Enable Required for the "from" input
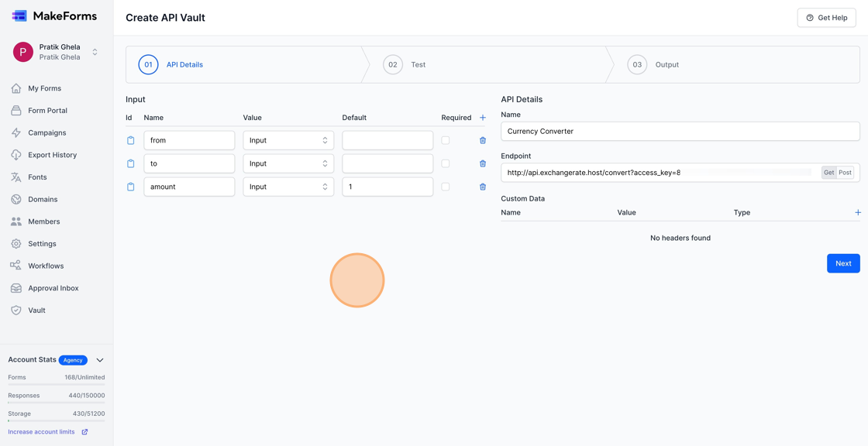This screenshot has height=446, width=868. (446, 140)
